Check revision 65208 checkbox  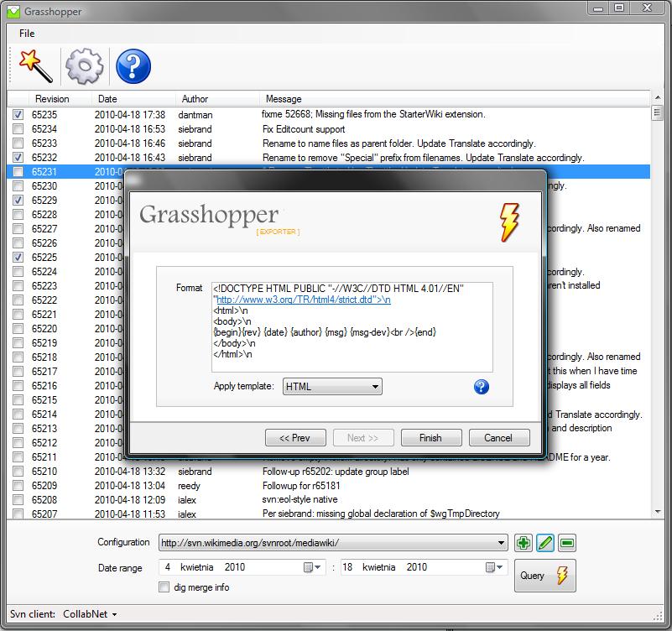[x=18, y=500]
